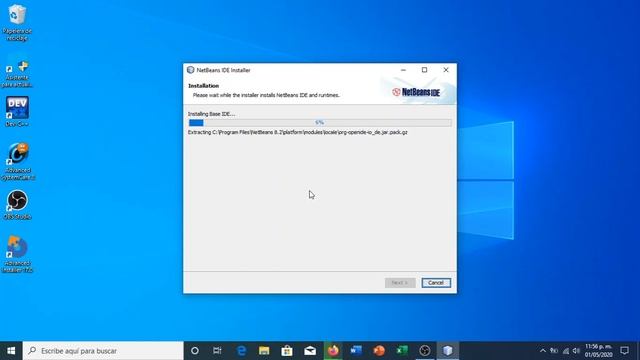Click the installation progress bar

(x=320, y=122)
